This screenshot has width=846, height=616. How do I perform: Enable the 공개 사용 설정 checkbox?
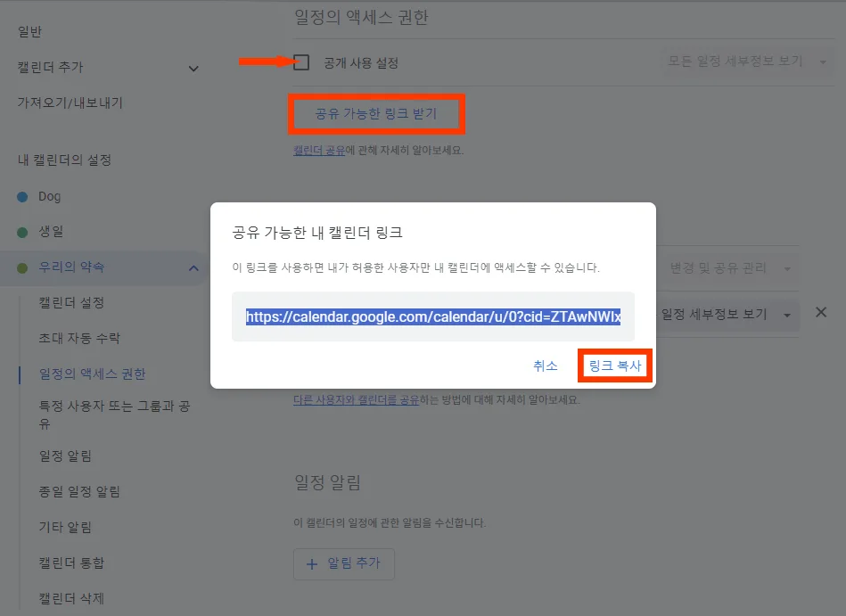(300, 62)
